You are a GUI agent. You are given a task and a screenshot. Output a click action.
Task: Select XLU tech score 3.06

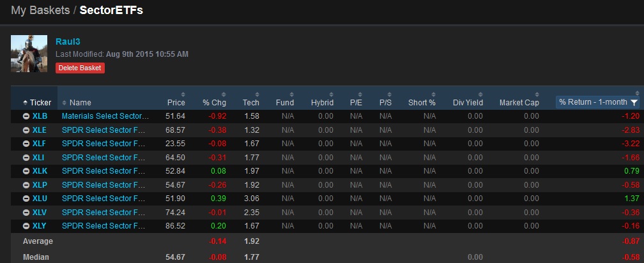coord(252,199)
